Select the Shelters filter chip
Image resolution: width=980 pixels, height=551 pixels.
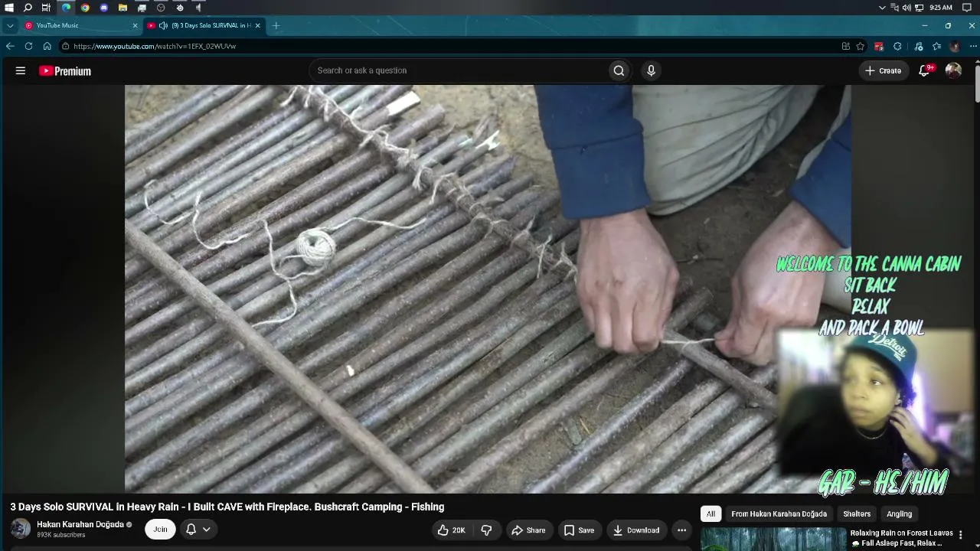pyautogui.click(x=857, y=514)
